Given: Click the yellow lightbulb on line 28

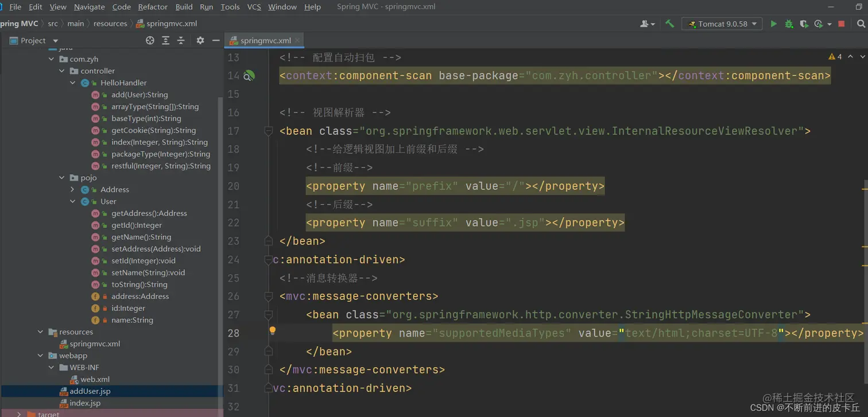Looking at the screenshot, I should (x=273, y=330).
